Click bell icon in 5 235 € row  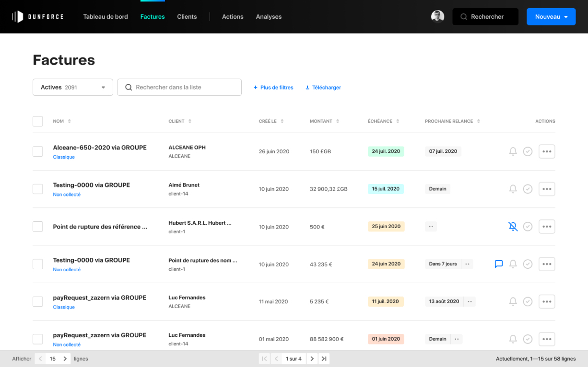(x=513, y=301)
